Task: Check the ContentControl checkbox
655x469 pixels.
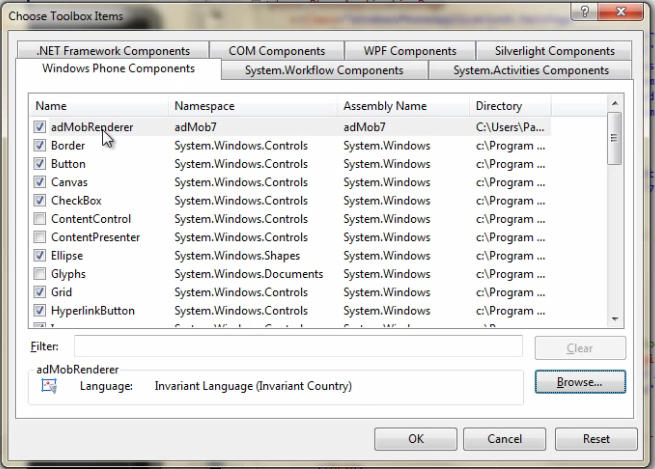Action: pyautogui.click(x=40, y=219)
